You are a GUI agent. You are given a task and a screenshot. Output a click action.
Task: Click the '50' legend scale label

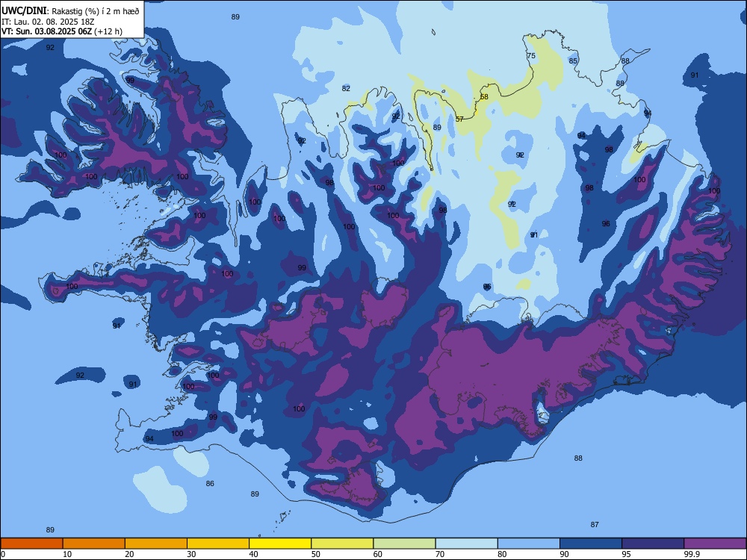click(316, 554)
